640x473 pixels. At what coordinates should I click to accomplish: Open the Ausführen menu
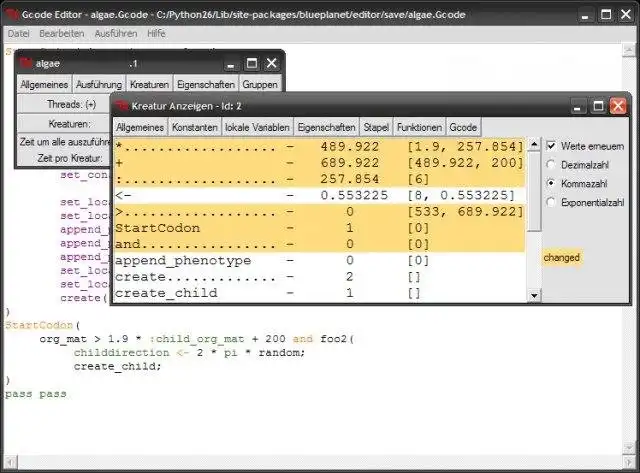pyautogui.click(x=116, y=33)
